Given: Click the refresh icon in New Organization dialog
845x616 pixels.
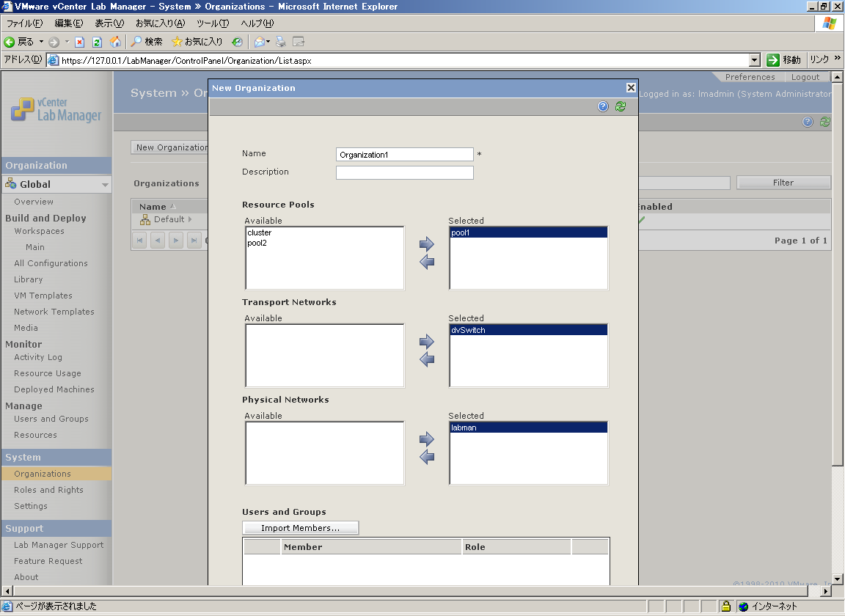Looking at the screenshot, I should 621,107.
